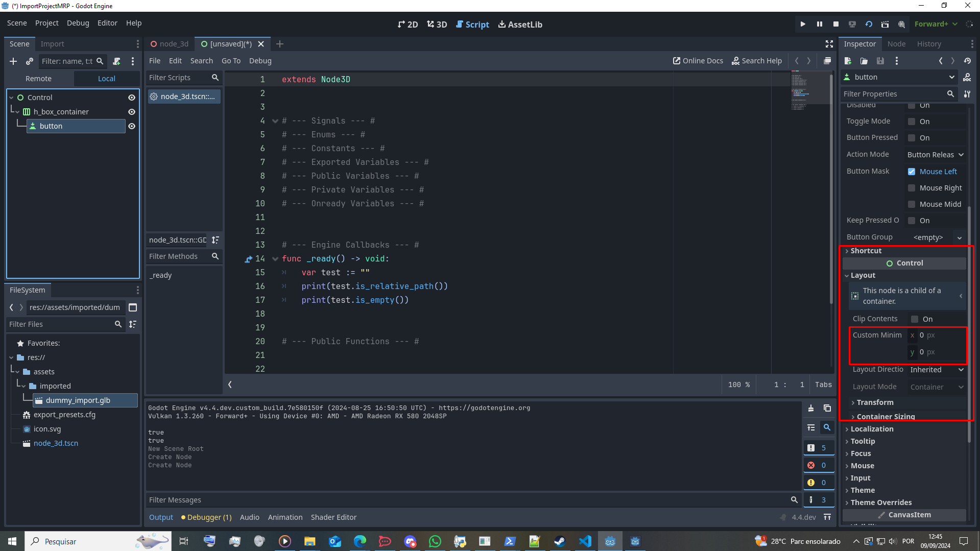Screen dimensions: 980x551
Task: Open Search Help
Action: pos(757,61)
